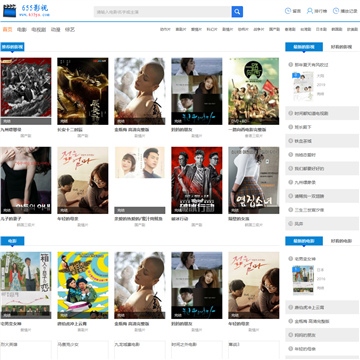Open the green beach group poster
This screenshot has width=360, height=360.
click(254, 91)
